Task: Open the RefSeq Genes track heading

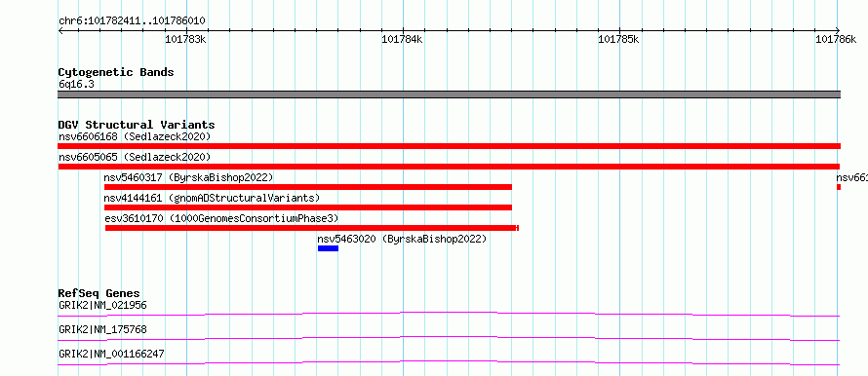Action: [99, 293]
